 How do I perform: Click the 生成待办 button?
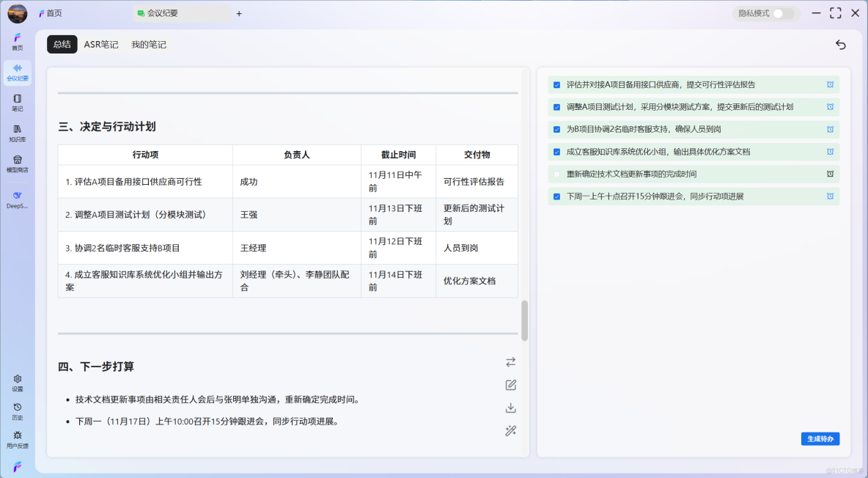tap(820, 438)
